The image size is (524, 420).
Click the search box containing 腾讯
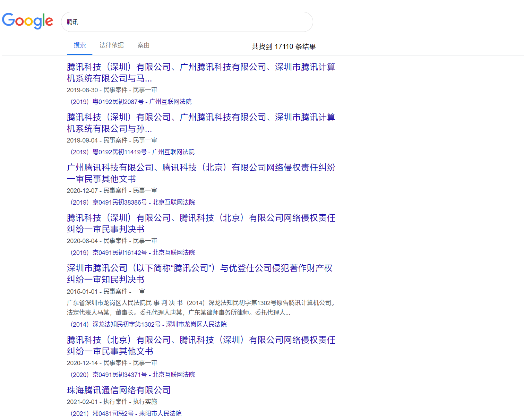(187, 22)
